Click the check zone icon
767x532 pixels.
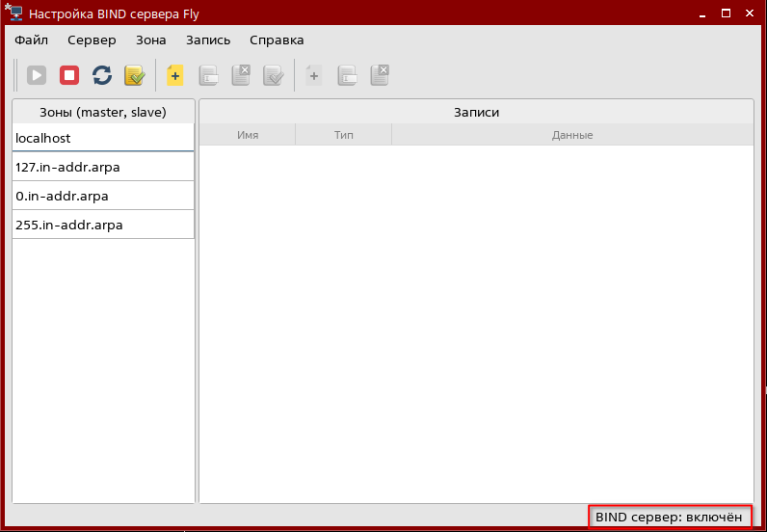pos(274,75)
